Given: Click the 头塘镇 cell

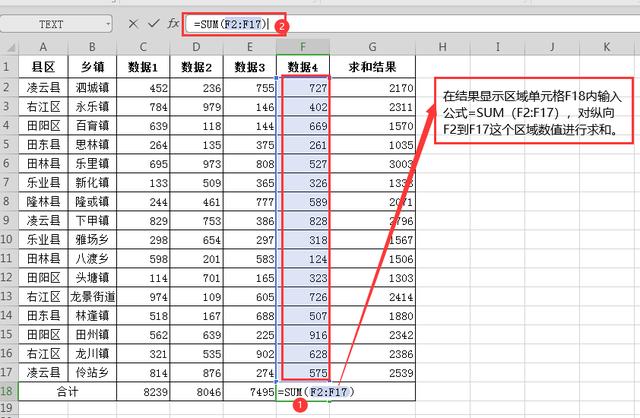Looking at the screenshot, I should click(x=92, y=278).
